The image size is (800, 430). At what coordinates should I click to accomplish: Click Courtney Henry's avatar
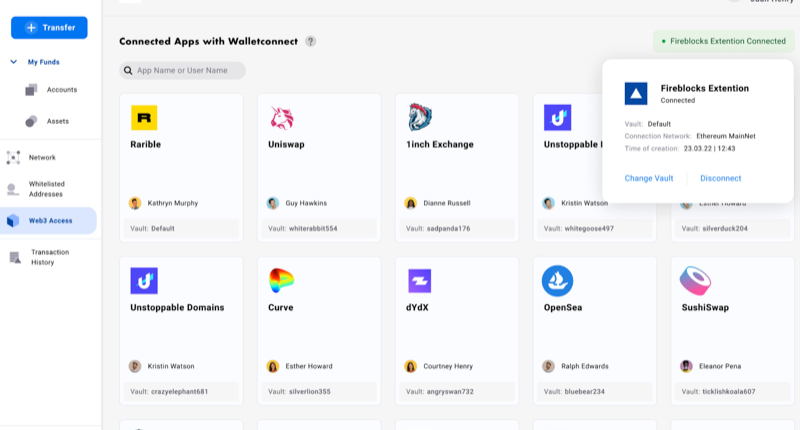(411, 366)
